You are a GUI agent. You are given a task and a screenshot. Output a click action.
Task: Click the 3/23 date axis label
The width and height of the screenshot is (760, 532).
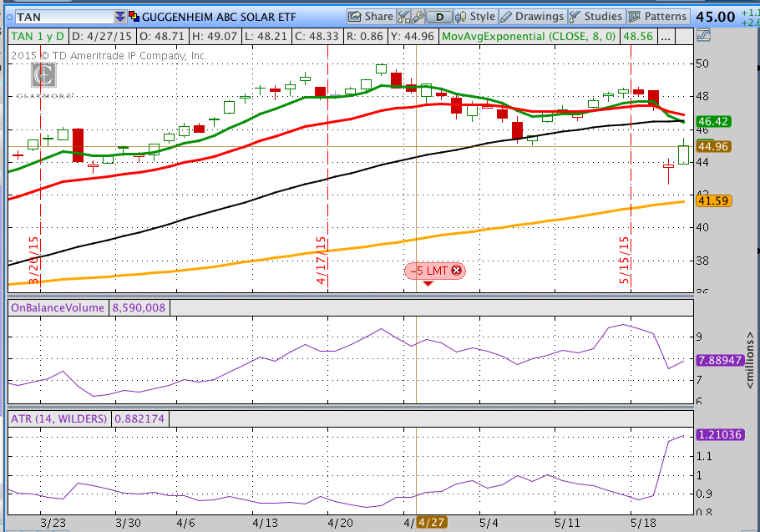click(x=53, y=524)
